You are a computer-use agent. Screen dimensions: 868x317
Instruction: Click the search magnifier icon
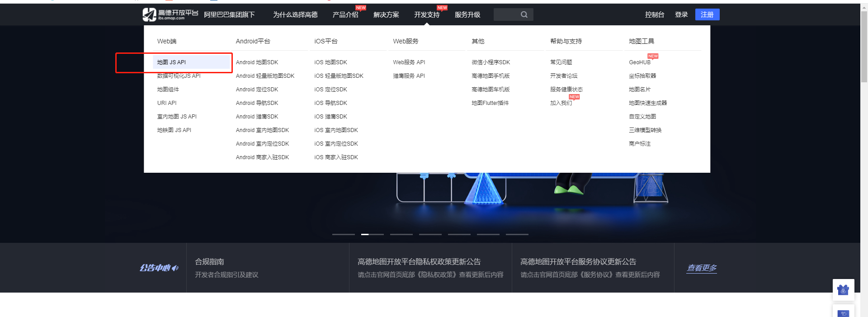(524, 14)
